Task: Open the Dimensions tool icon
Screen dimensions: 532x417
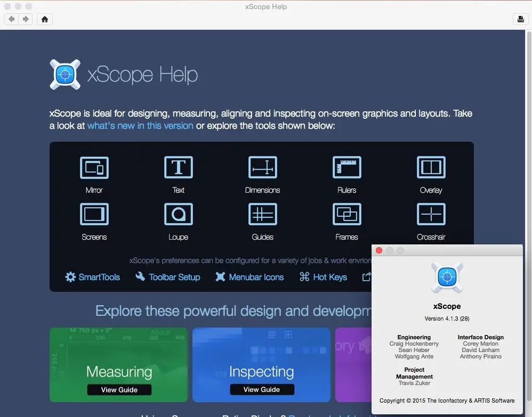Action: (263, 167)
